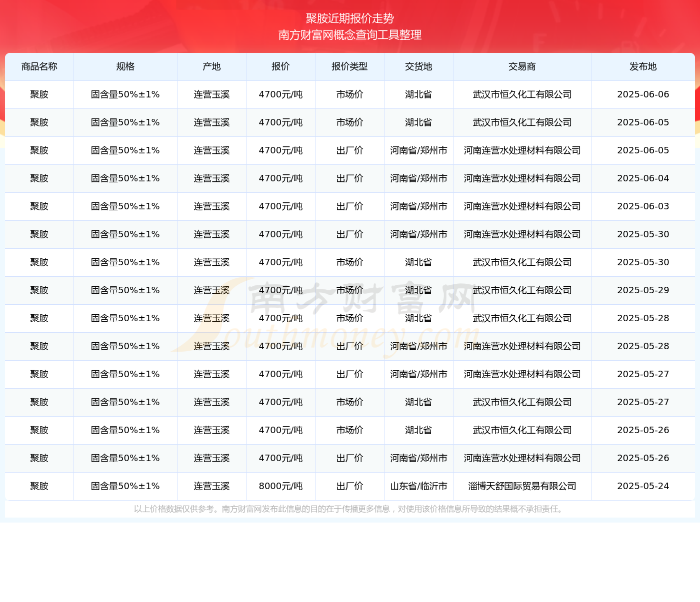Click 河南连营水处理材料有限公司 in the 2025-06-04 row
Viewport: 700px width, 602px height.
point(522,178)
